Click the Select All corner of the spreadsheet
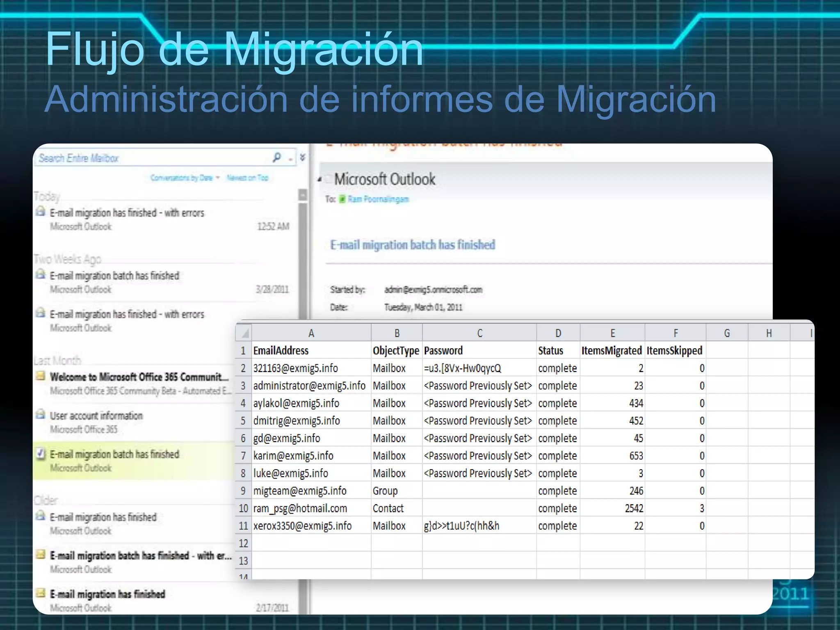 click(244, 333)
